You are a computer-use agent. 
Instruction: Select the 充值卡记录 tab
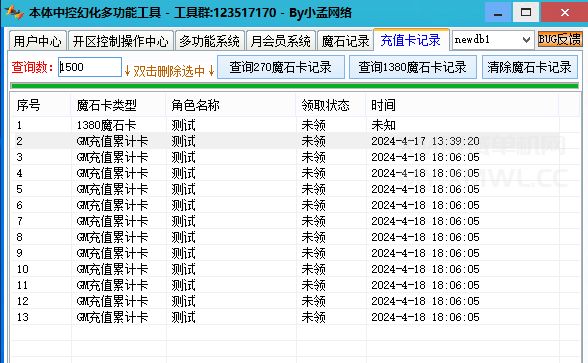411,40
